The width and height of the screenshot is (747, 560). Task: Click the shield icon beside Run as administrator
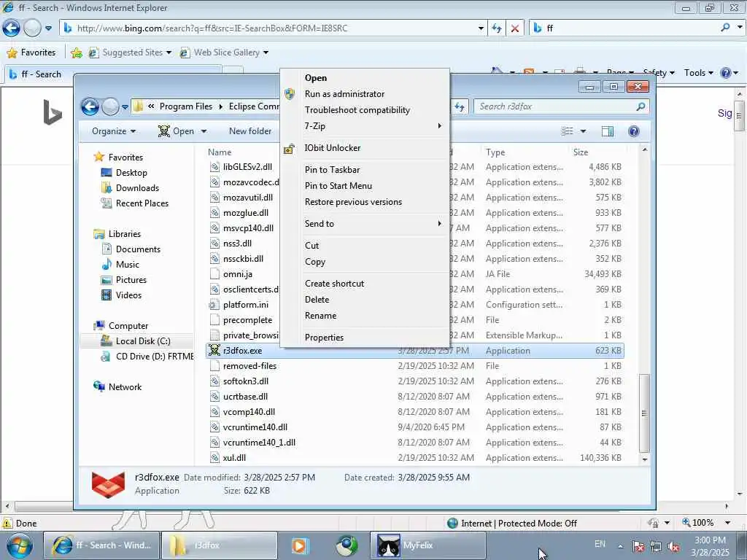289,94
